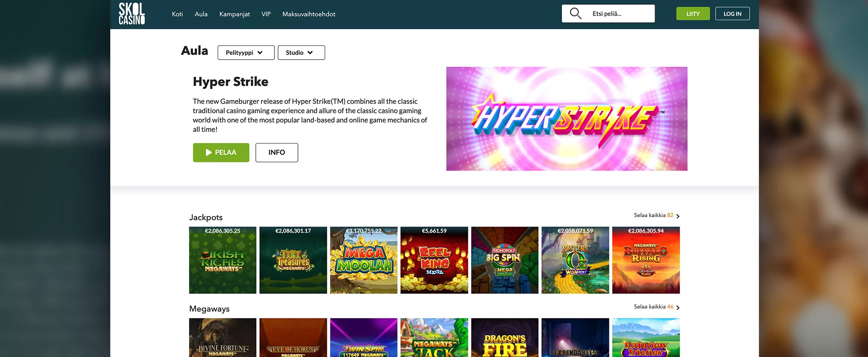
Task: Open Sisters of Oz WowPot game
Action: (x=575, y=260)
